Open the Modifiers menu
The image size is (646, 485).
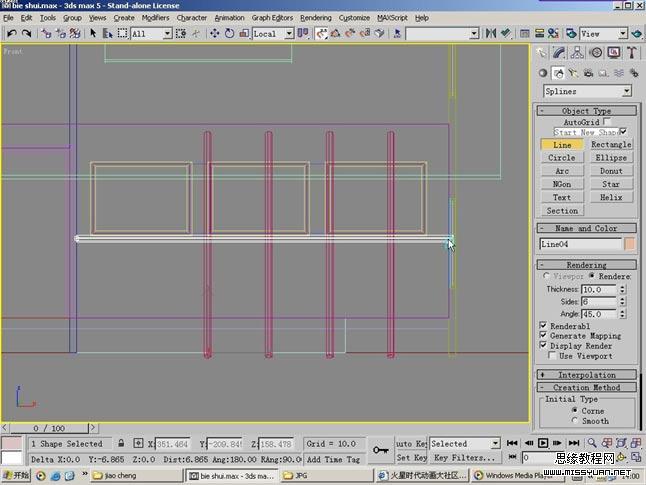point(155,18)
